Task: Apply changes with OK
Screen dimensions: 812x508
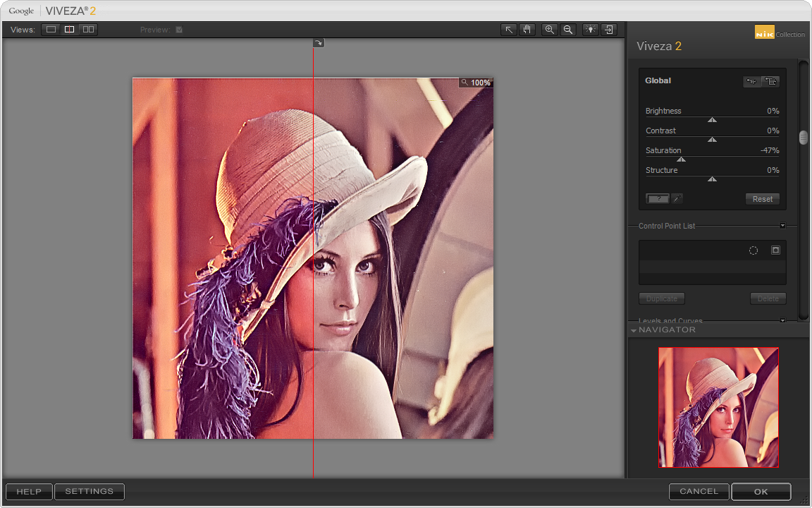Action: [761, 491]
